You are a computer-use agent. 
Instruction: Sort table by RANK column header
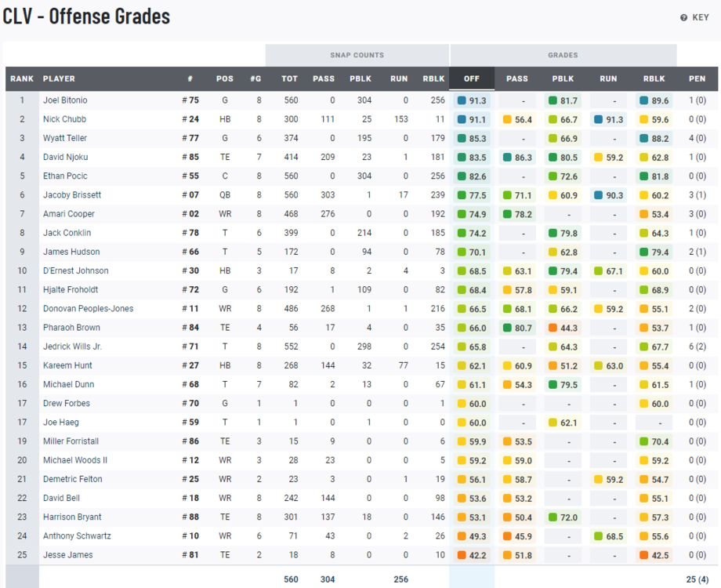point(22,78)
